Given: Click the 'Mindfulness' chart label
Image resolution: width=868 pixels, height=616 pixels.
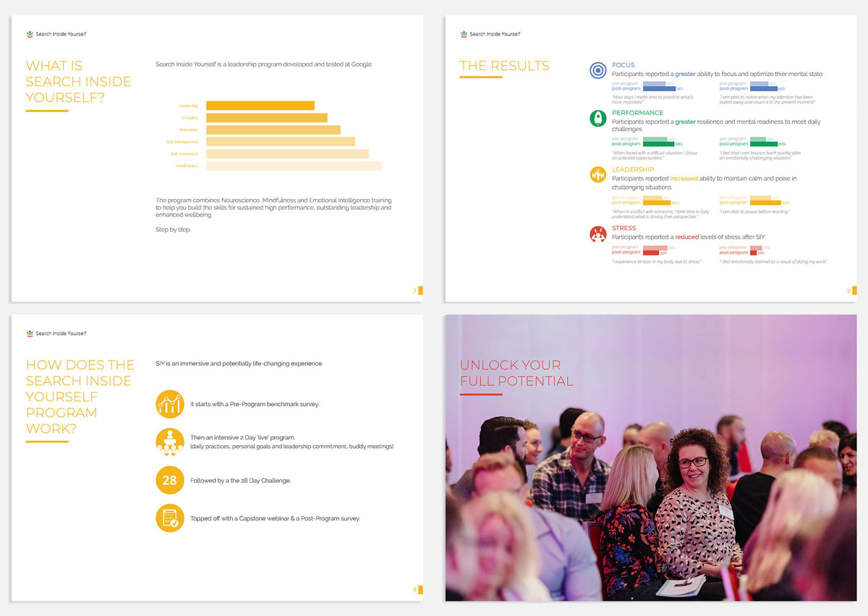Looking at the screenshot, I should [x=187, y=166].
